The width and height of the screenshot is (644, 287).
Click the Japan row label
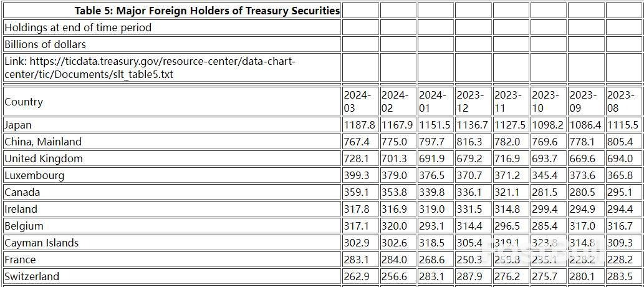(18, 125)
